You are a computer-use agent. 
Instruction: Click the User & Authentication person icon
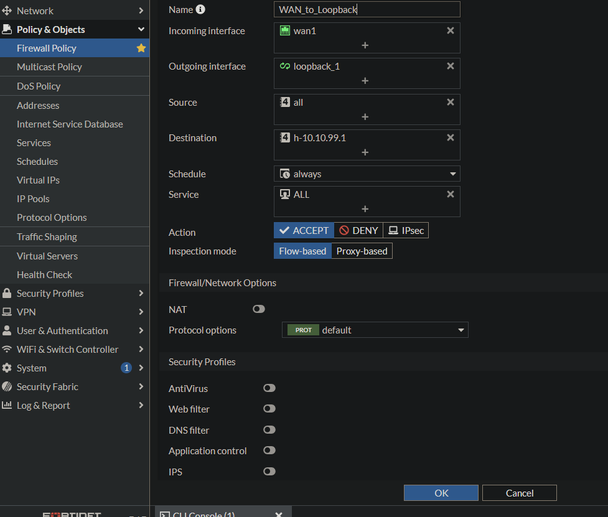[7, 330]
